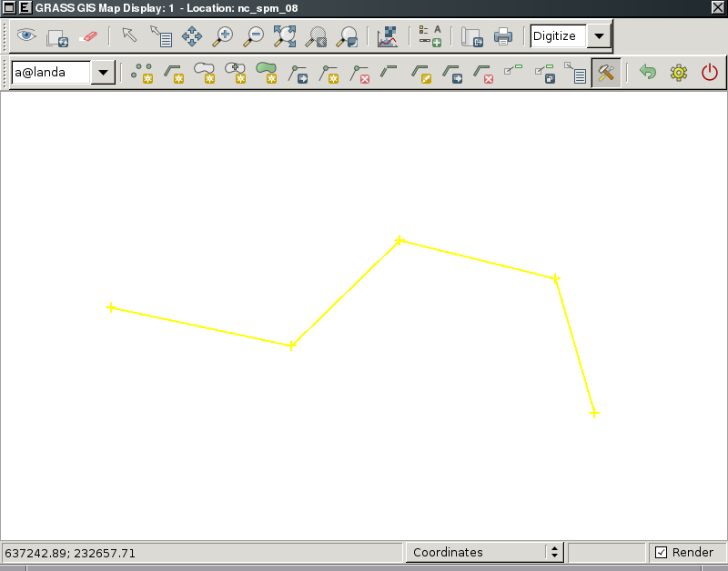This screenshot has width=728, height=571.
Task: Activate the Move vertex tool
Action: click(298, 74)
